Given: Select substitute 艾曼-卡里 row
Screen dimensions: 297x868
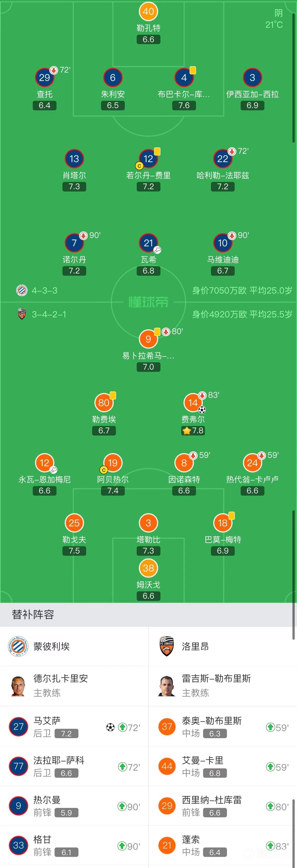Looking at the screenshot, I should (223, 766).
